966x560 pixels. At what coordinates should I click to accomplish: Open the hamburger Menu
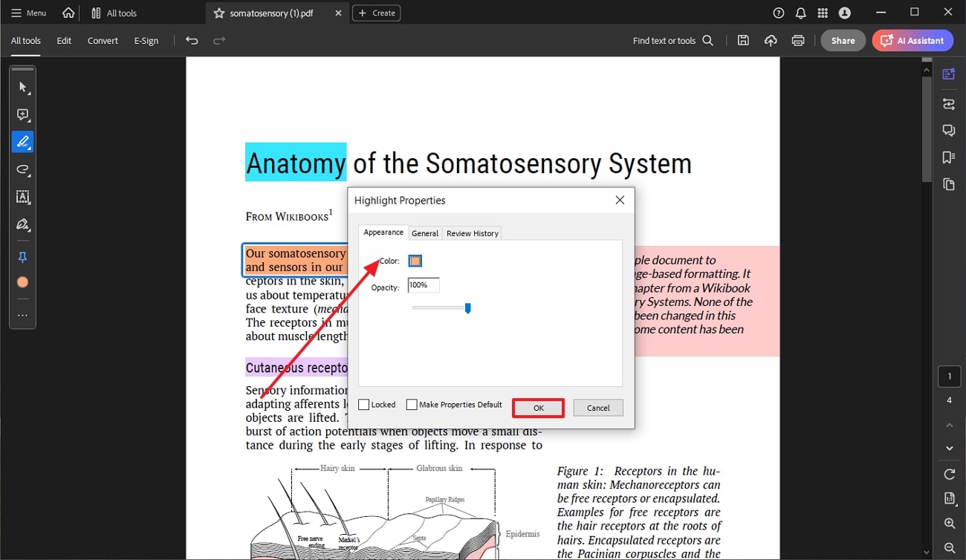click(28, 13)
